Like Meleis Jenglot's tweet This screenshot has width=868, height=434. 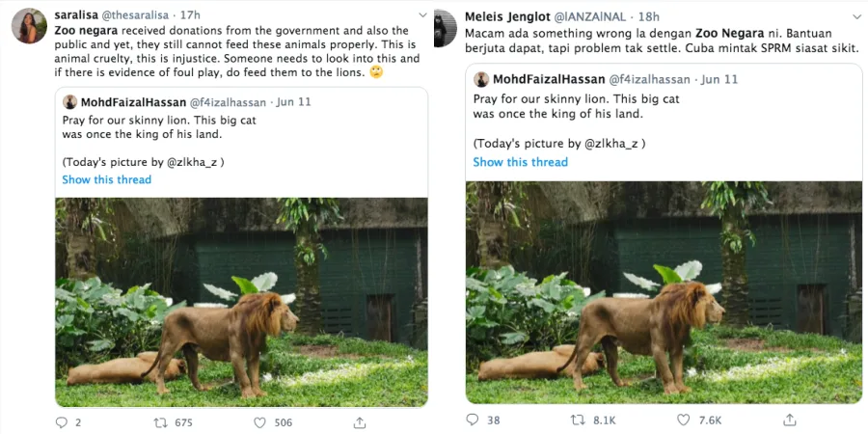click(x=684, y=420)
